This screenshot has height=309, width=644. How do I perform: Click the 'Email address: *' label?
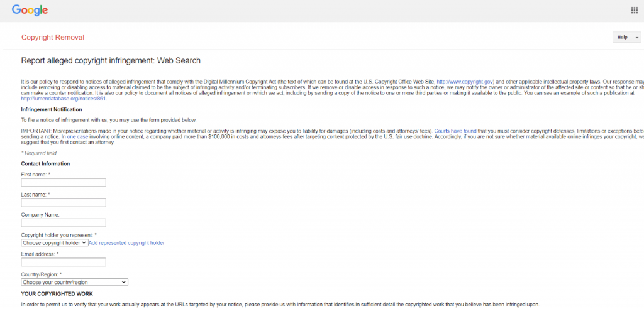[x=40, y=254]
